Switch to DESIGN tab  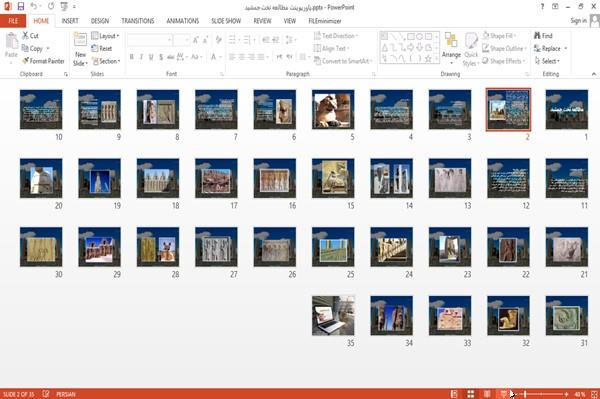[100, 21]
